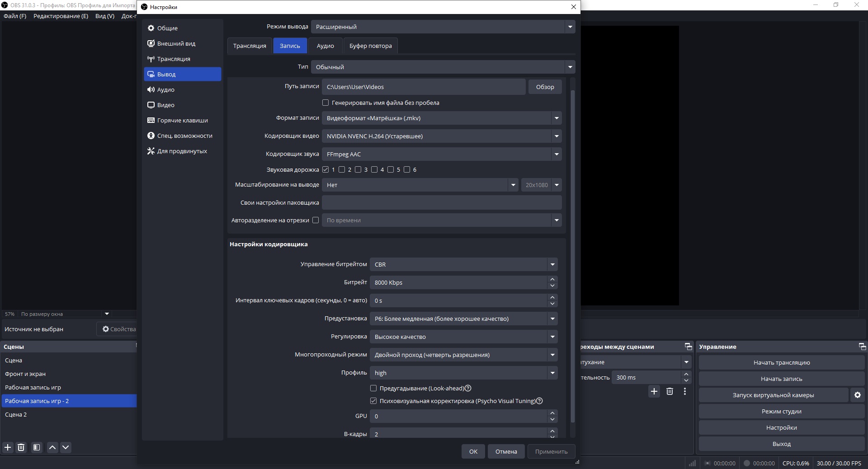868x469 pixels.
Task: Undock the scene transitions panel
Action: [689, 347]
